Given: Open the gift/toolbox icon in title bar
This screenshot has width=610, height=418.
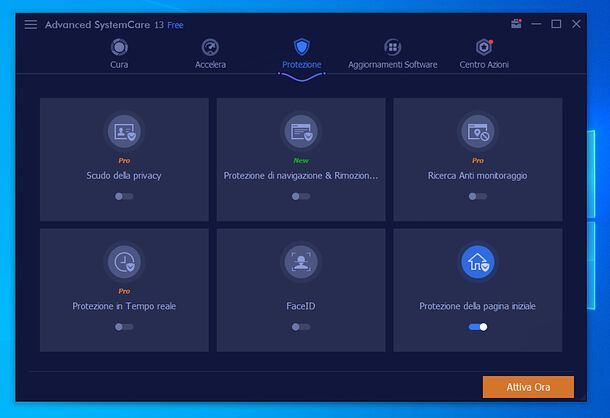Looking at the screenshot, I should coord(516,24).
